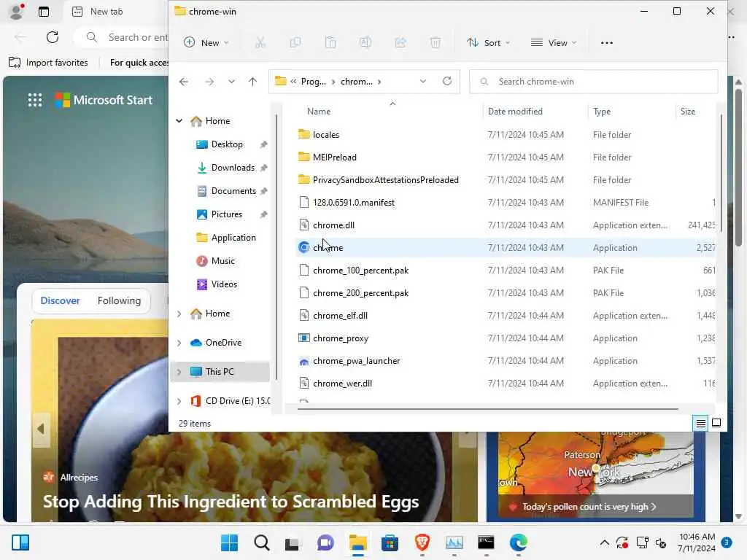The width and height of the screenshot is (747, 560).
Task: Sort files by Date modified column
Action: click(x=515, y=112)
